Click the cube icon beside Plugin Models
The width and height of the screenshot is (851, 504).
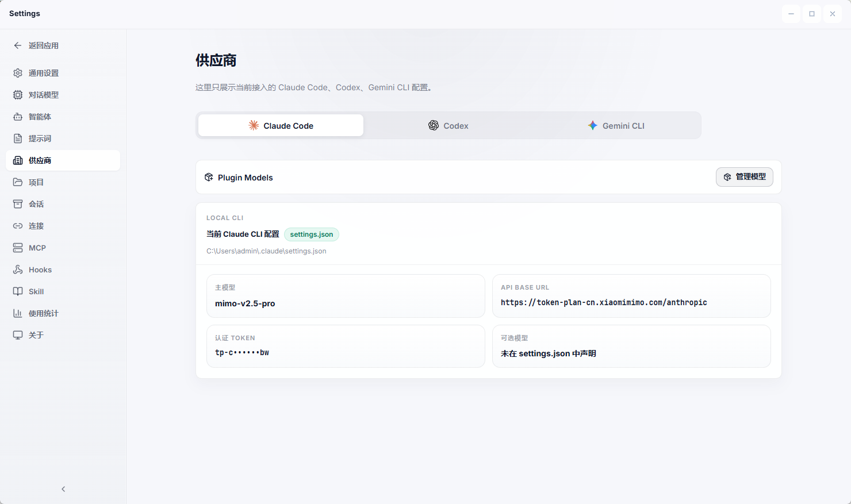(x=209, y=178)
